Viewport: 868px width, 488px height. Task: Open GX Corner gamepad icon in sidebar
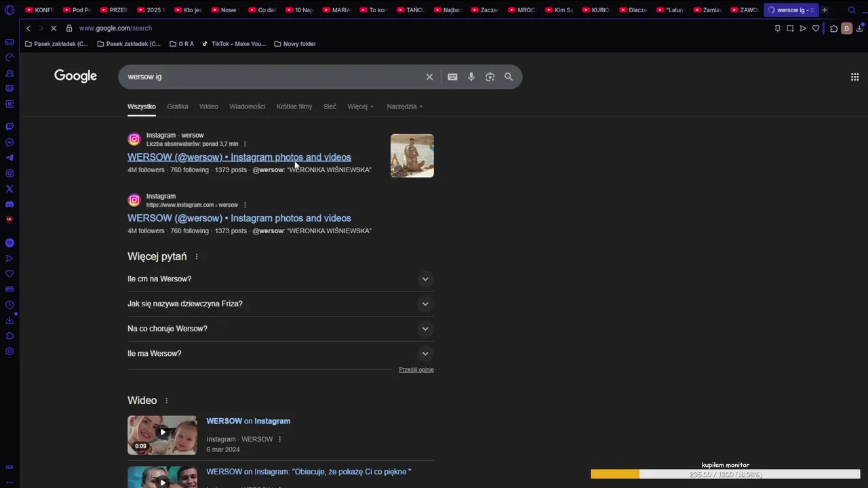[9, 42]
